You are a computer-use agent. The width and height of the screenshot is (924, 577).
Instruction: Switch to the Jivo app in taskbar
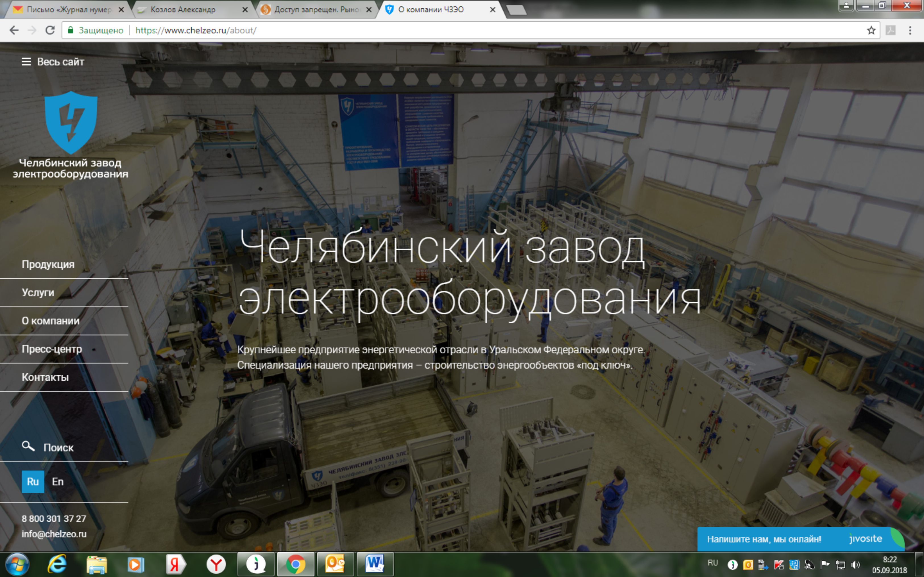point(256,564)
